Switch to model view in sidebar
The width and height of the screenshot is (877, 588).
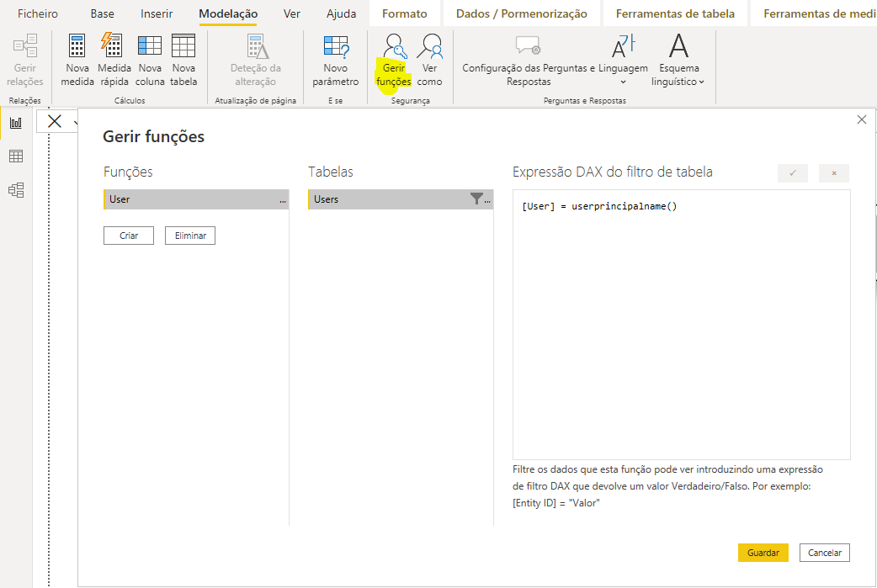click(16, 190)
